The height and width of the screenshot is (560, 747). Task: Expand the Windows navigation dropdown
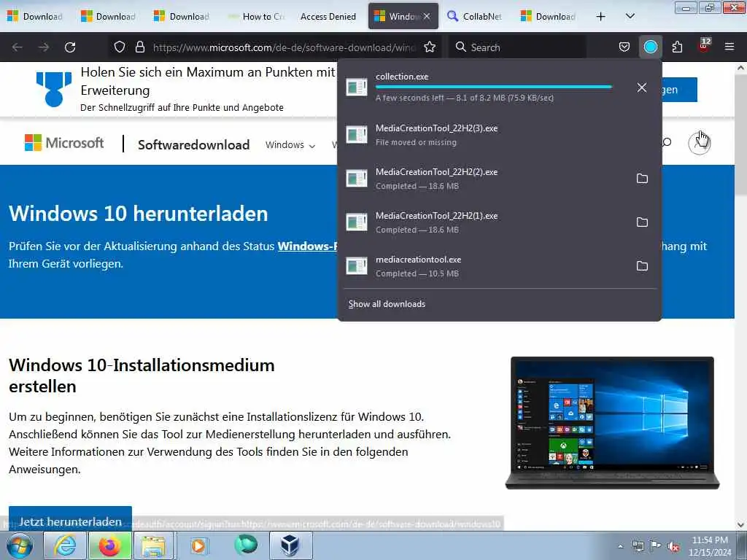coord(290,145)
